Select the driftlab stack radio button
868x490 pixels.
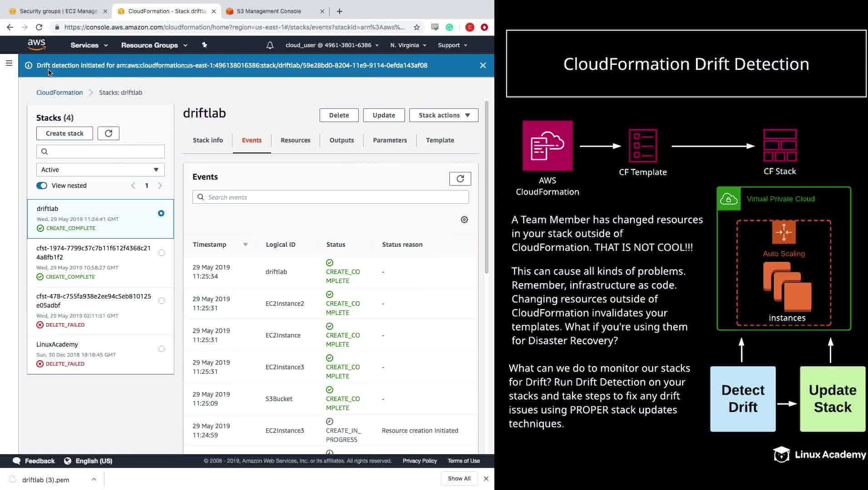coord(161,213)
